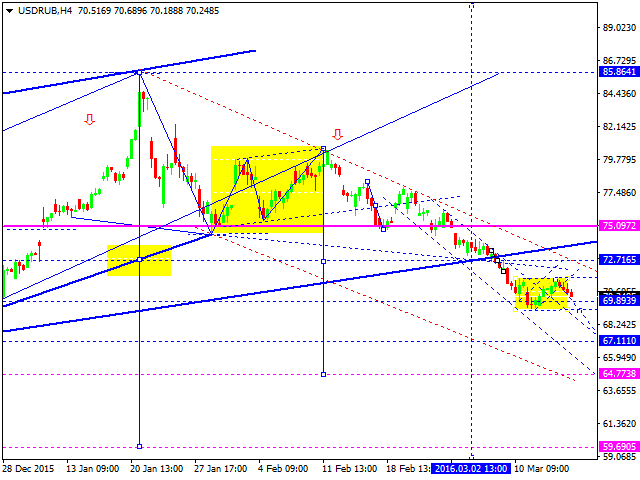This screenshot has height=480, width=640.
Task: Click the 2016.03.02 13:00 date label
Action: point(471,468)
